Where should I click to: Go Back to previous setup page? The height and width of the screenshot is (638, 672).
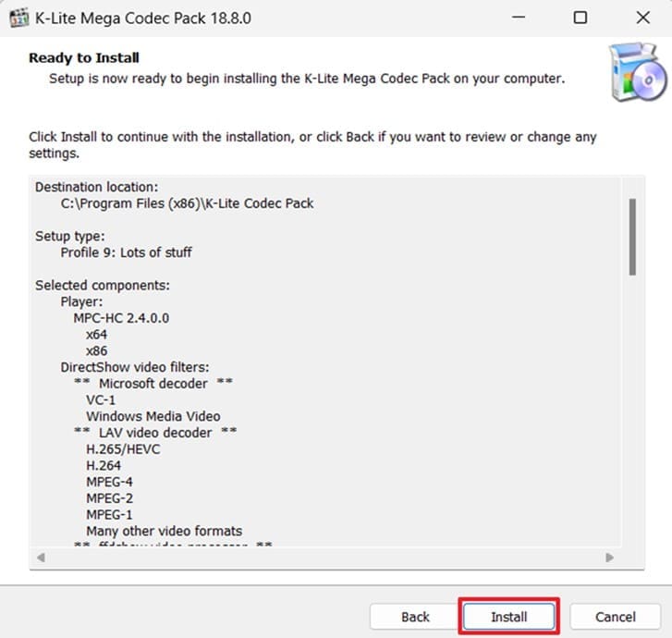coord(415,617)
